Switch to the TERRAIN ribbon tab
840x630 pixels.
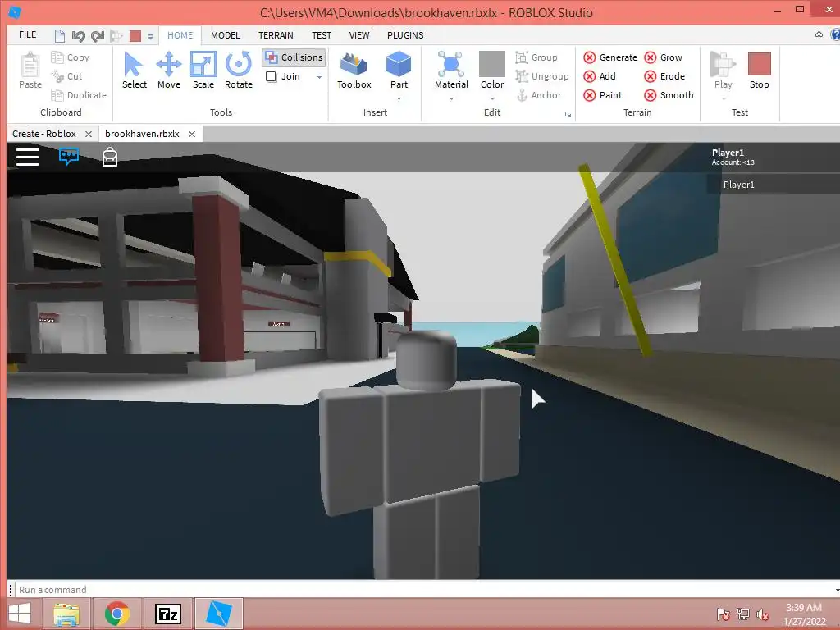point(276,34)
